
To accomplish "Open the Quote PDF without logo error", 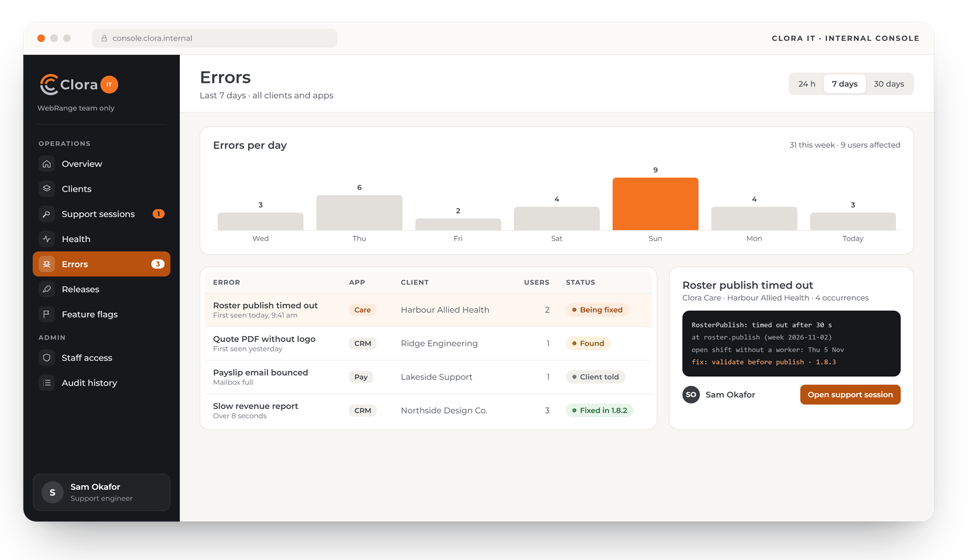I will pyautogui.click(x=428, y=344).
